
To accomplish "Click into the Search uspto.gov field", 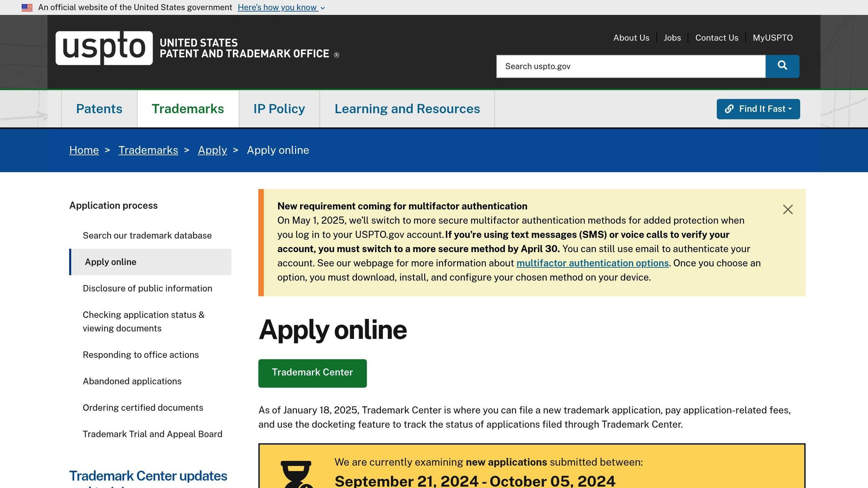I will 631,67.
